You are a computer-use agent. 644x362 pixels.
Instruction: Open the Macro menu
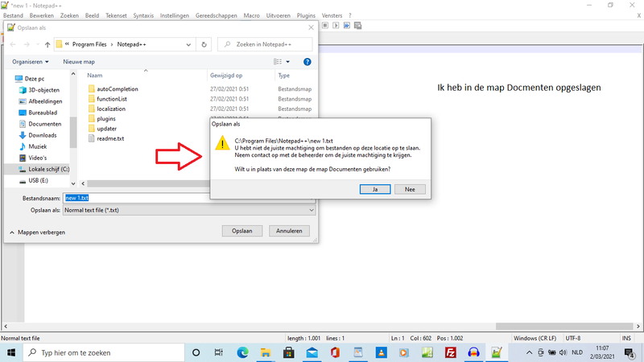click(x=251, y=15)
